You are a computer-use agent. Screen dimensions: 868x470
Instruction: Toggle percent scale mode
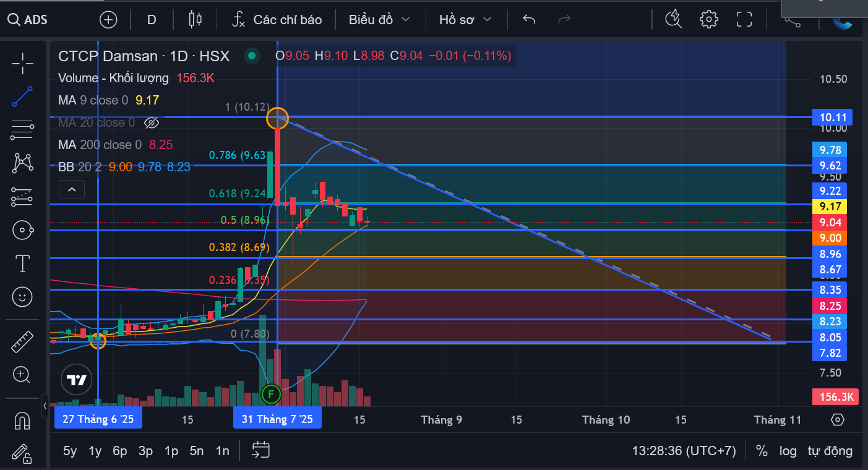[x=762, y=451]
